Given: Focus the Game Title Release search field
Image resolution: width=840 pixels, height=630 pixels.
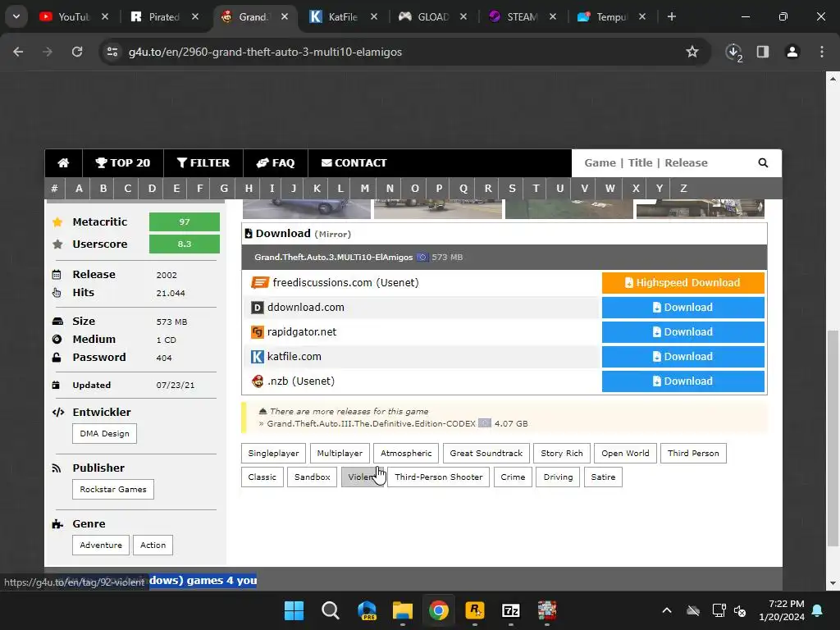Looking at the screenshot, I should [664, 163].
